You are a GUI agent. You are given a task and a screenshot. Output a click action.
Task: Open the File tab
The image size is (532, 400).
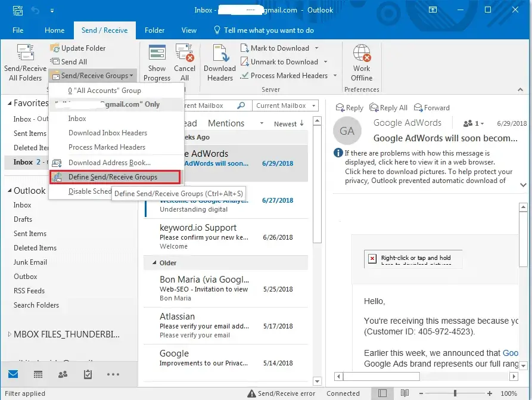point(18,30)
